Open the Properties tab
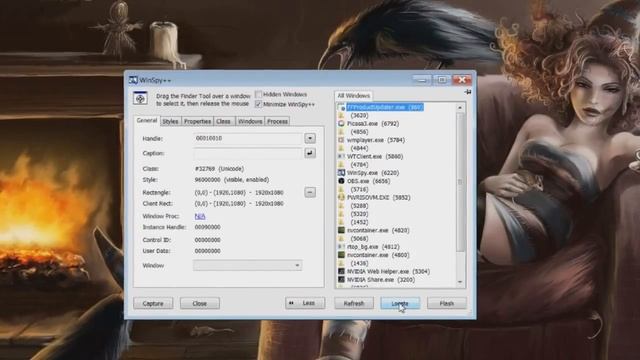The width and height of the screenshot is (640, 360). [197, 121]
